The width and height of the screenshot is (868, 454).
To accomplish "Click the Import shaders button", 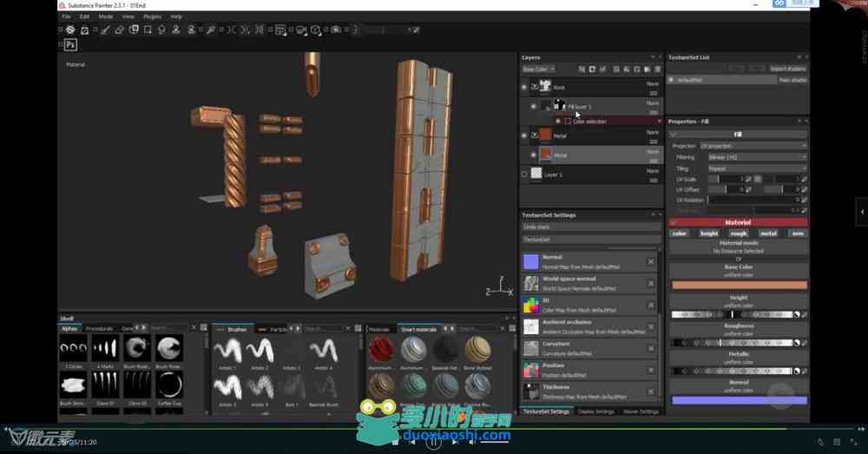I will click(x=788, y=69).
